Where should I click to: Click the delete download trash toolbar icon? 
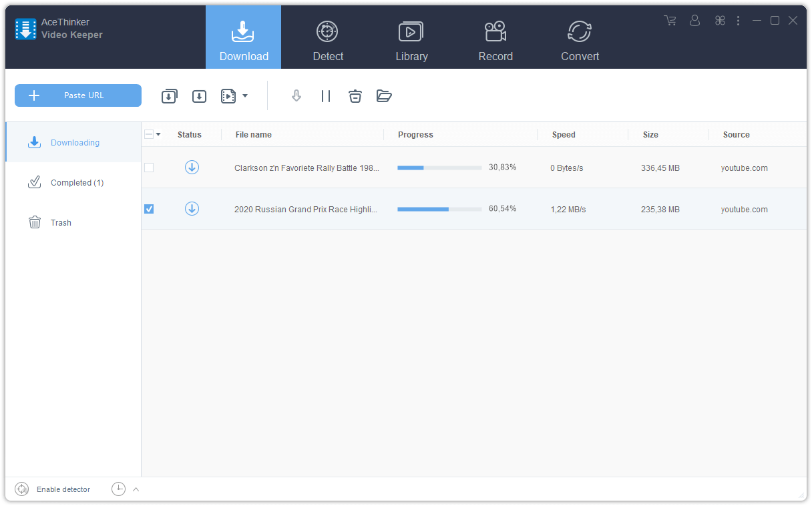point(355,96)
